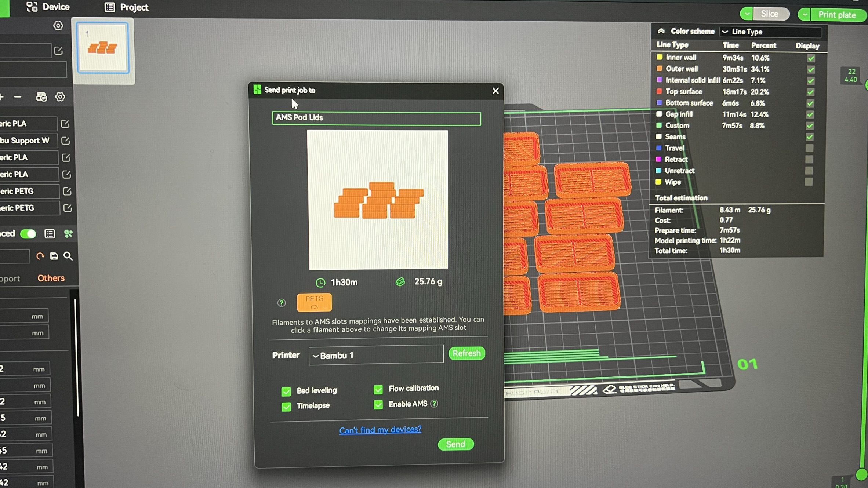Uncheck Flow calibration option
This screenshot has height=488, width=868.
tap(378, 389)
